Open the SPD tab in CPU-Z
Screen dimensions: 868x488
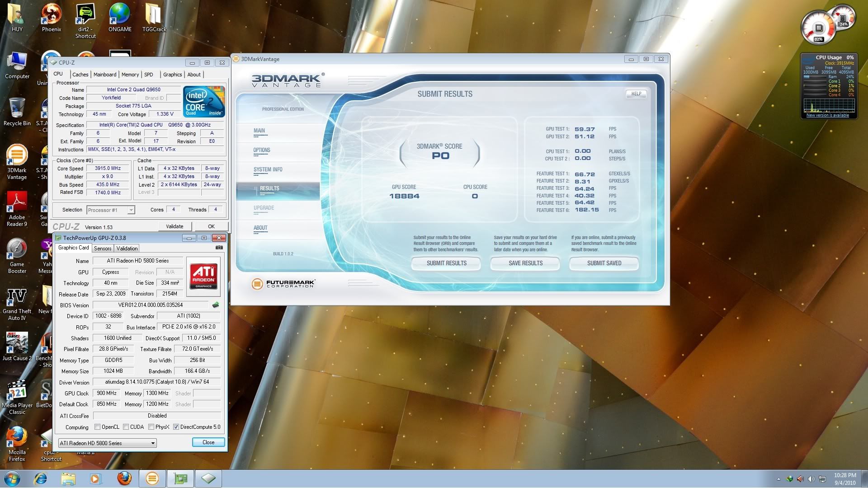(149, 75)
